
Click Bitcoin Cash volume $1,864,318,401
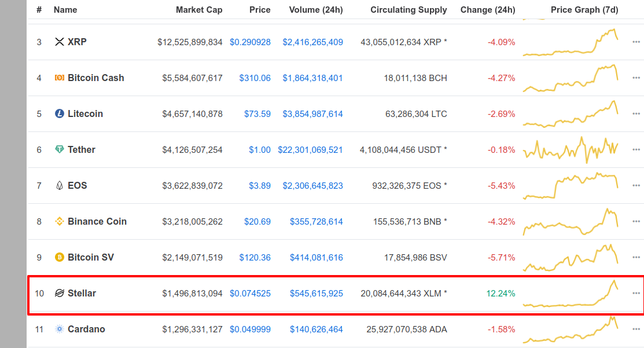coord(312,78)
